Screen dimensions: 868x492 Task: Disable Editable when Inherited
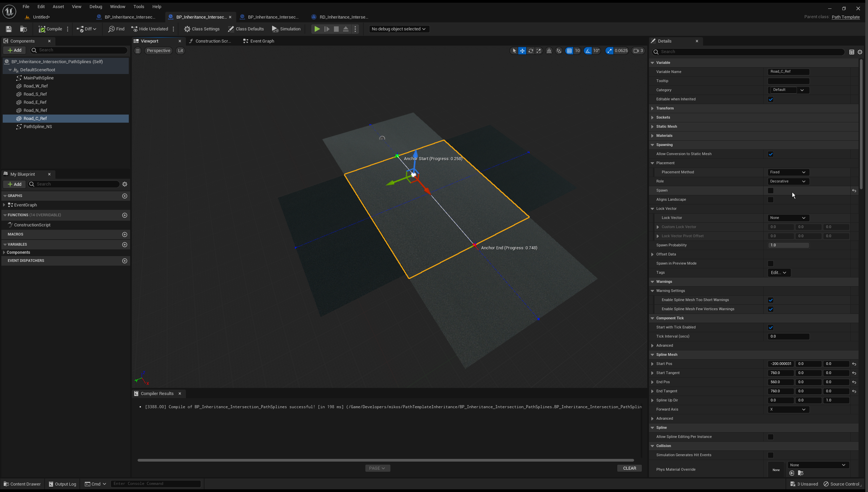point(771,99)
